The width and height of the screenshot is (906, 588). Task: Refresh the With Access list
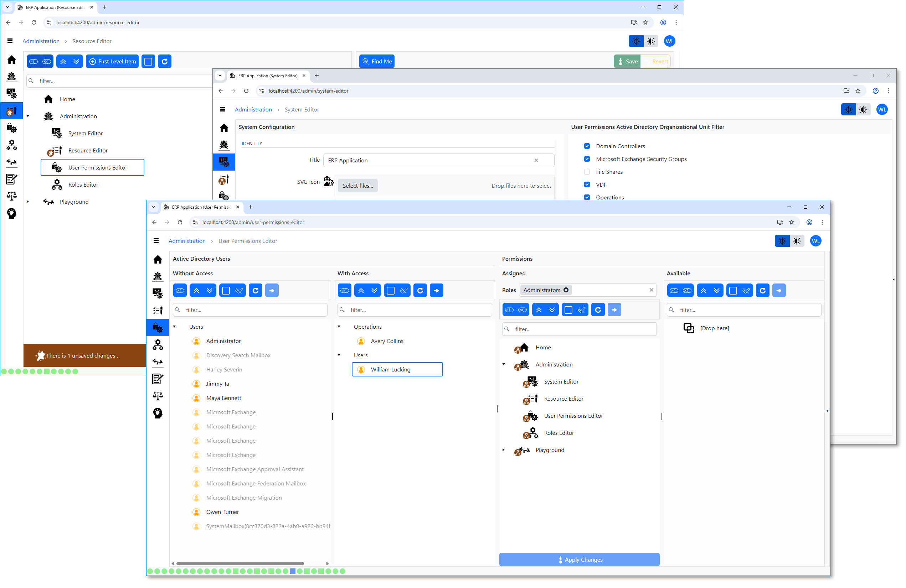click(420, 291)
